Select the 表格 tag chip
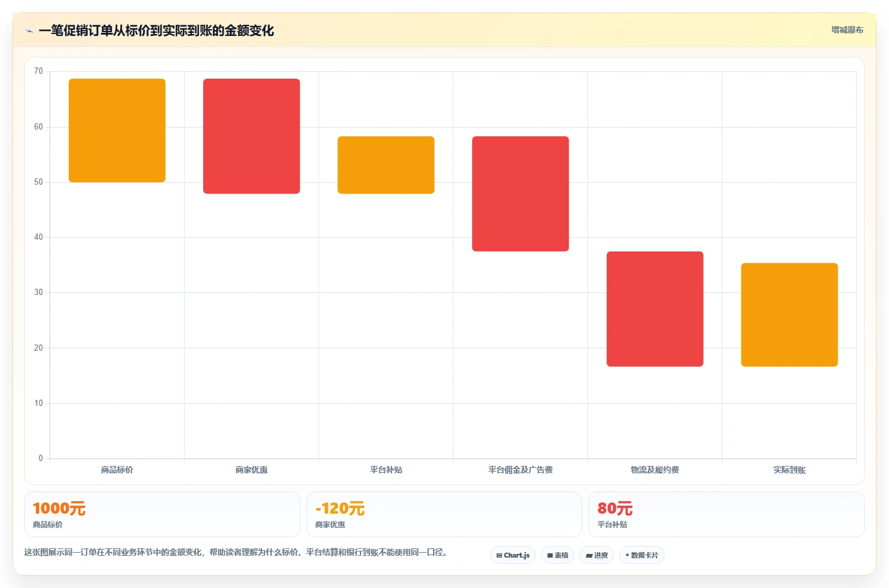The height and width of the screenshot is (588, 889). coord(558,555)
